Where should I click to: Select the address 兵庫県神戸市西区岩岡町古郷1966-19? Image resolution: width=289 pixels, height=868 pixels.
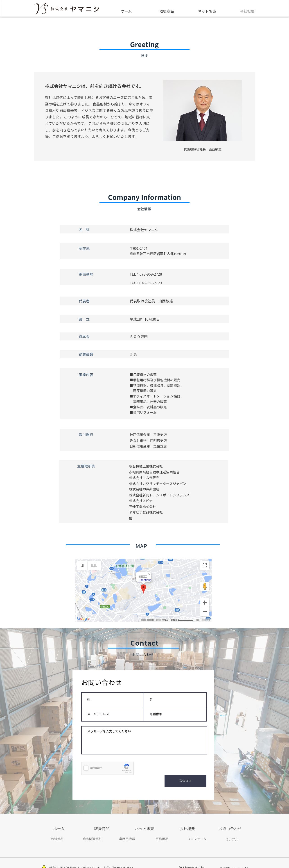coord(158,254)
